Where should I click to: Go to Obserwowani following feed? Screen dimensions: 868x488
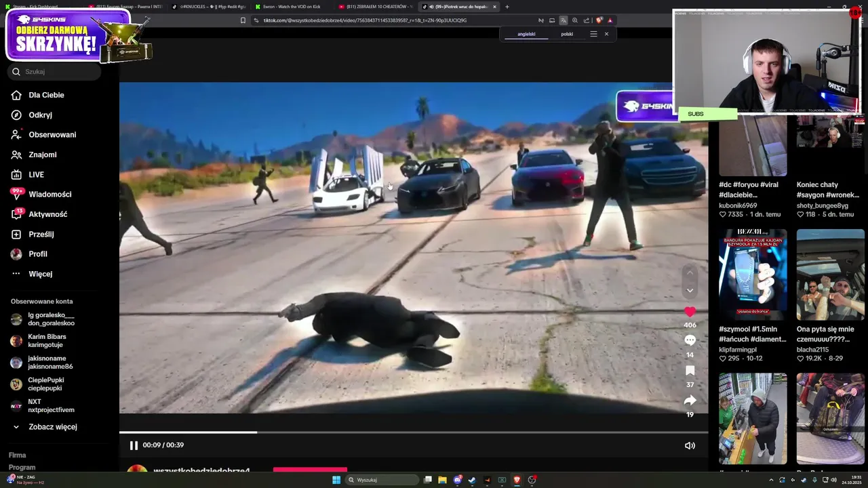click(x=43, y=135)
